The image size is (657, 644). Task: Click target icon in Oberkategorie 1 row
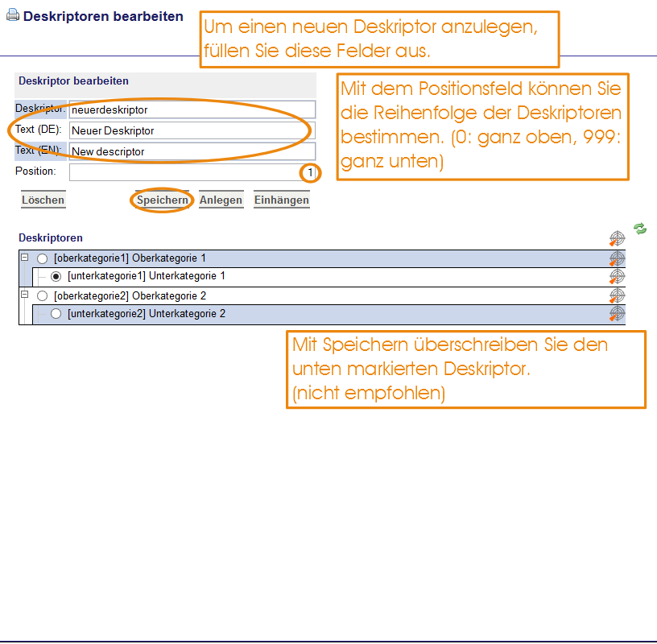coord(617,258)
